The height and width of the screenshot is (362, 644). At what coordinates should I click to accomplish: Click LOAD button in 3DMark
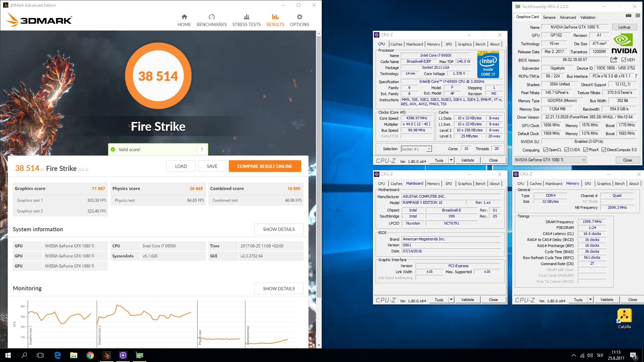point(181,166)
